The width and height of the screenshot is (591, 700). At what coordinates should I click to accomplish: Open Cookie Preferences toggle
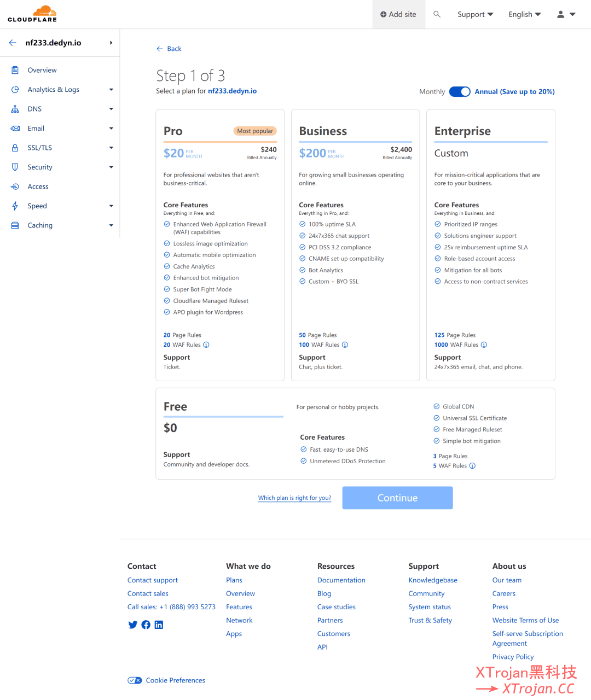coord(135,680)
